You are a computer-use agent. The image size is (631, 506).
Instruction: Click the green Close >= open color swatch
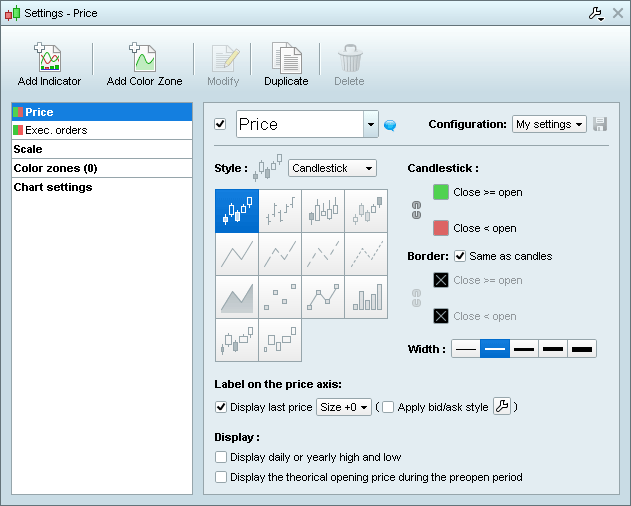[x=441, y=192]
